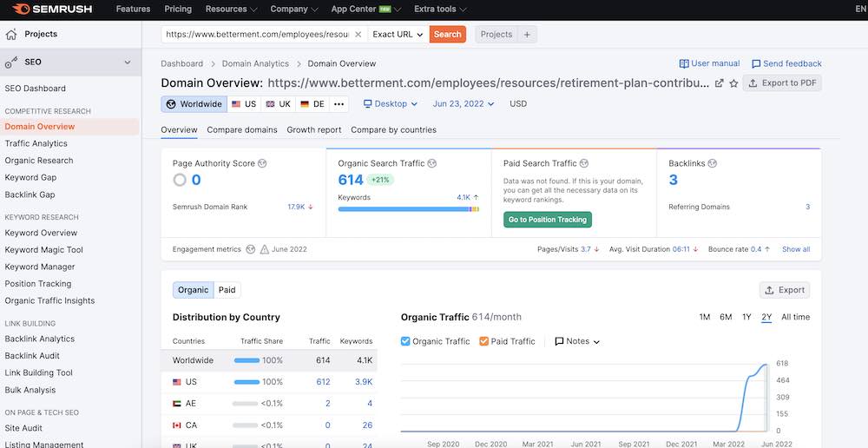Click info icon next to Page Authority Score
This screenshot has height=448, width=868.
coord(262,163)
